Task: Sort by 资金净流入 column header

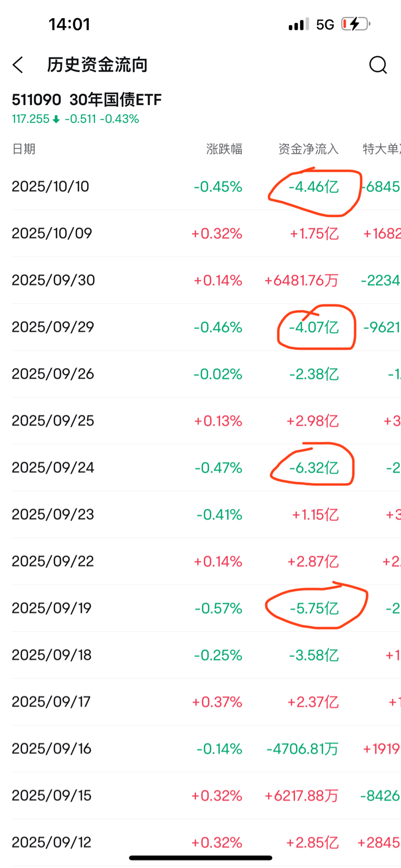Action: click(x=308, y=149)
